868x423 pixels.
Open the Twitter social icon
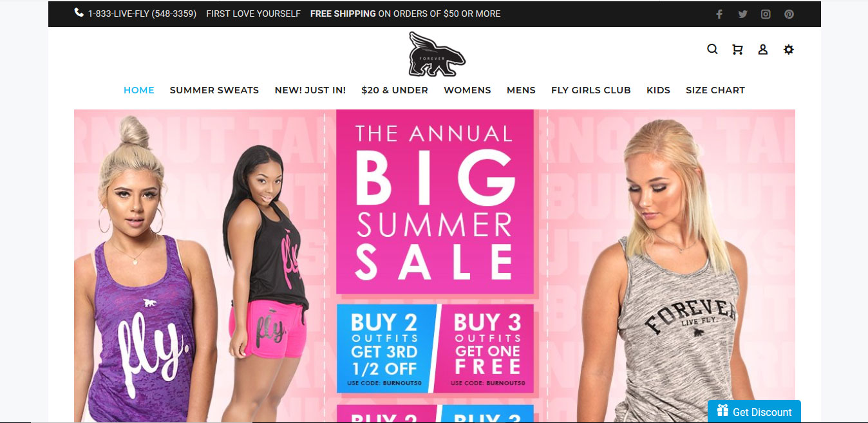click(742, 14)
